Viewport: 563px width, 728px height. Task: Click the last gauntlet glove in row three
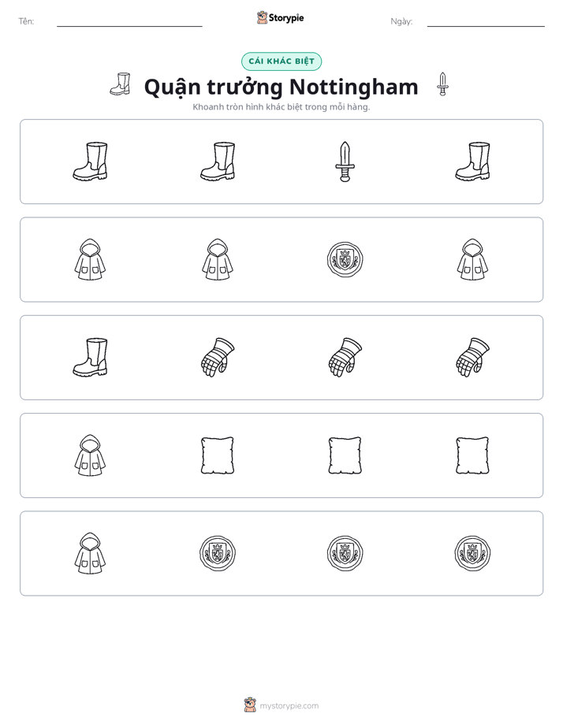point(472,357)
